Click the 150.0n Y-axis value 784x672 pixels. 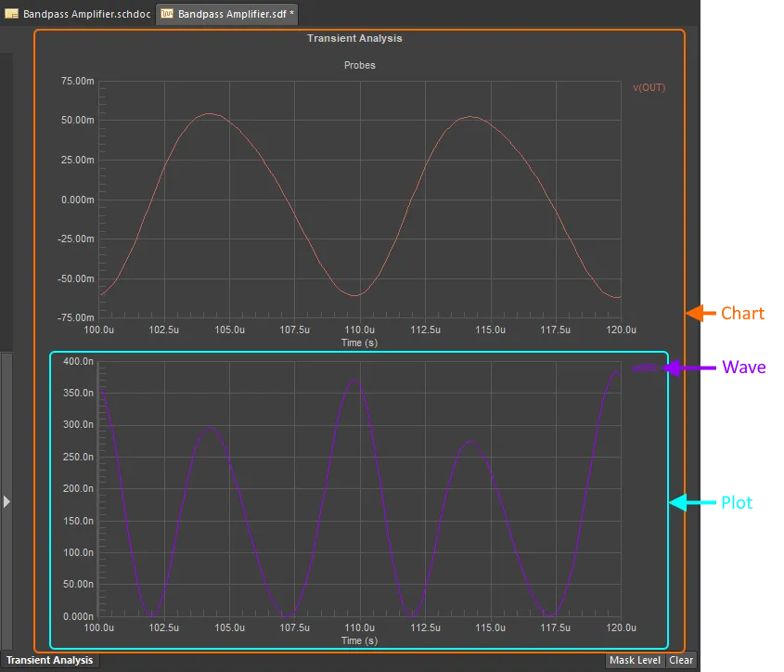pos(78,521)
